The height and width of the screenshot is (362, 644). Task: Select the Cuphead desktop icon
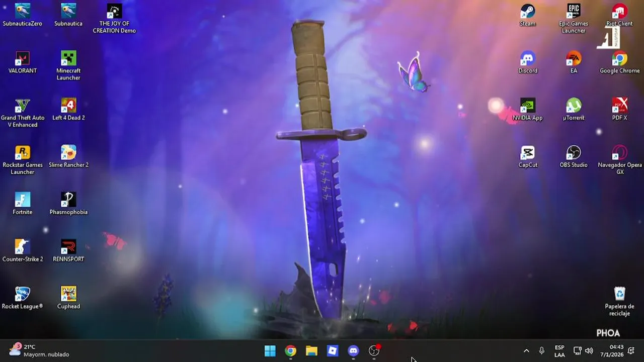68,298
